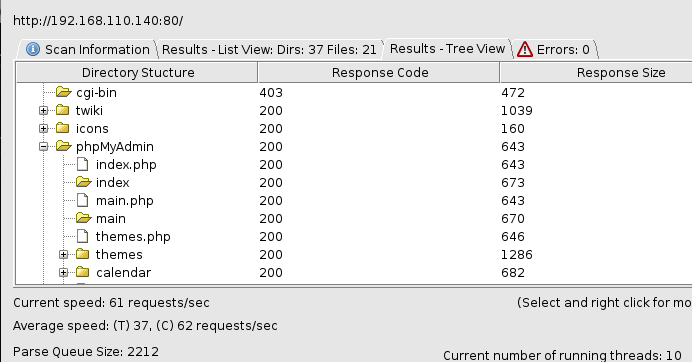Select the main.php tree row label

click(125, 201)
